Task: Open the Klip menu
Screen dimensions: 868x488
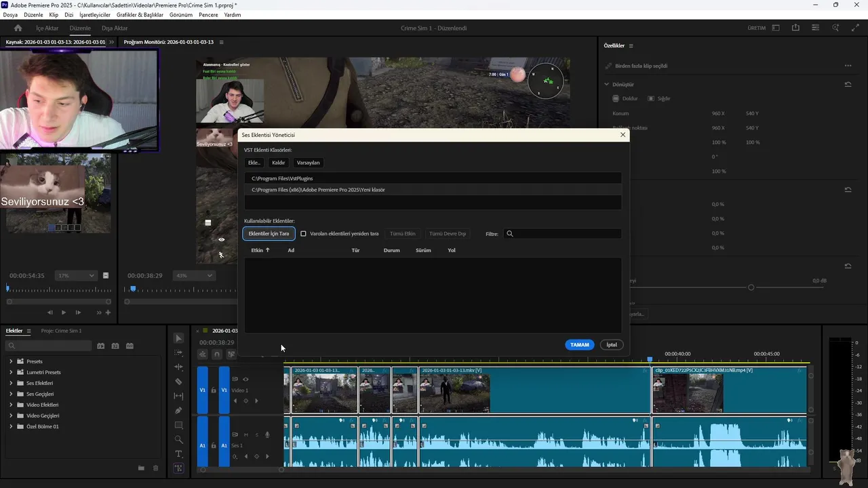Action: (x=54, y=14)
